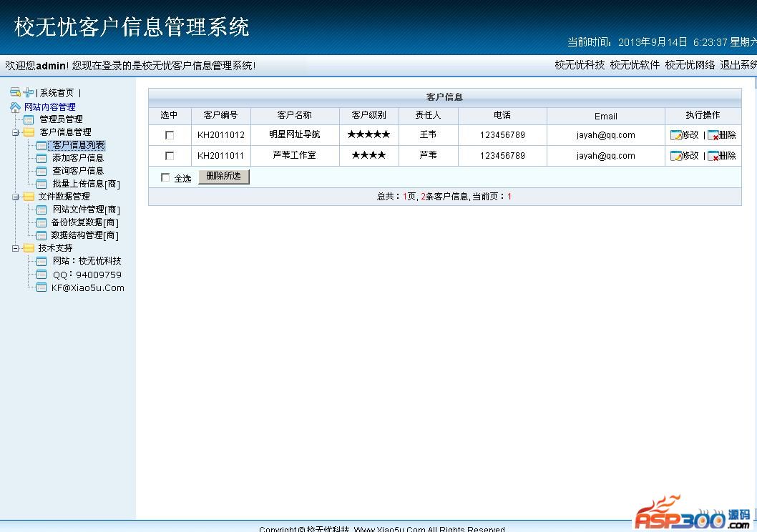Viewport: 757px width, 532px height.
Task: Check the box for customer KH2011012
Action: tap(170, 135)
